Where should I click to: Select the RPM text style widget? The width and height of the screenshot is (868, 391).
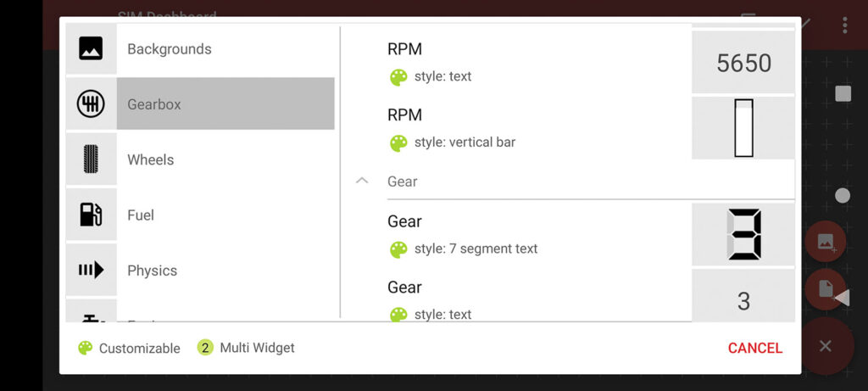(509, 62)
